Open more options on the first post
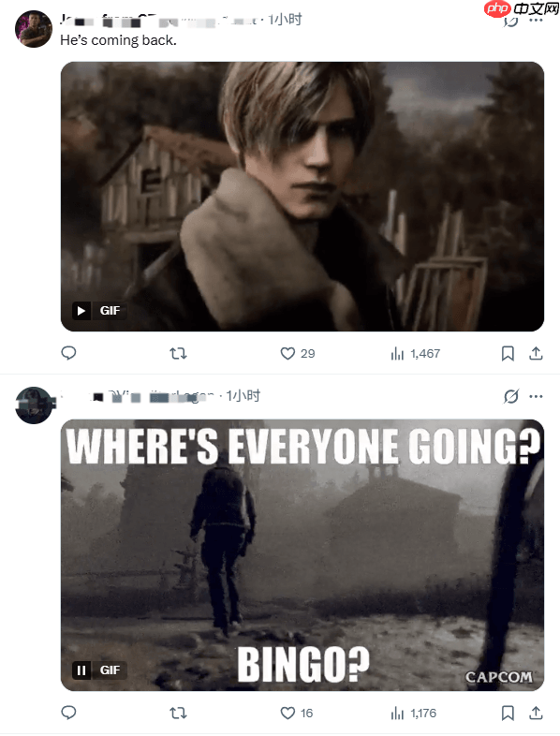 coord(536,22)
